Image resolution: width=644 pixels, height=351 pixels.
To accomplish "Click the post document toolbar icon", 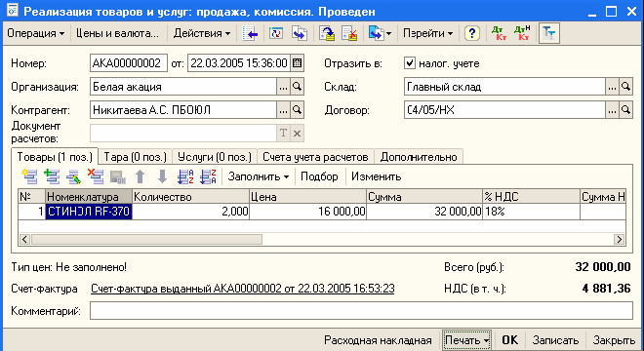I will click(x=327, y=33).
